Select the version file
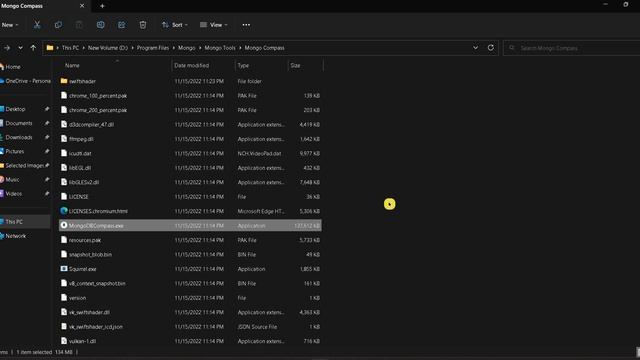Image resolution: width=640 pixels, height=360 pixels. pyautogui.click(x=190, y=298)
